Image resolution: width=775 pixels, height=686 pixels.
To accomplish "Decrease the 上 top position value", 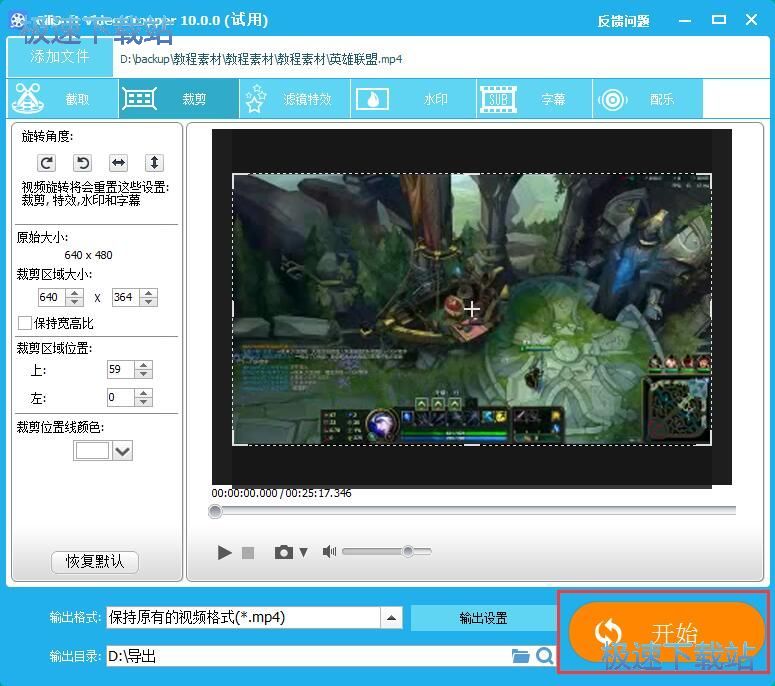I will [x=143, y=374].
